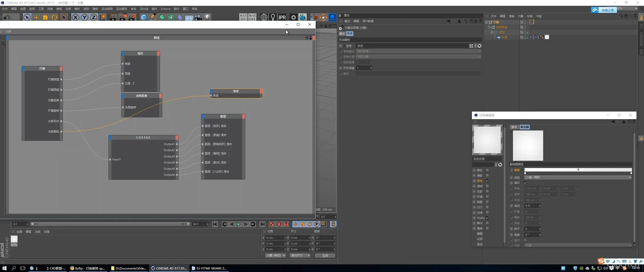The image size is (644, 272).
Task: Click the gradient bar midpoint diamond
Action: click(x=578, y=169)
